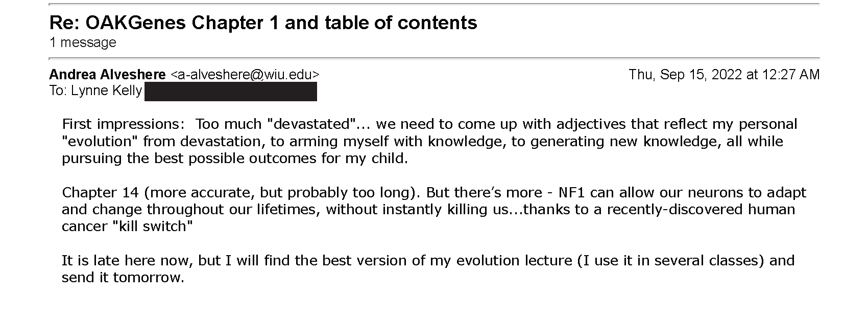This screenshot has height=317, width=868.
Task: Click 'It is late here now' sentence
Action: 127,261
